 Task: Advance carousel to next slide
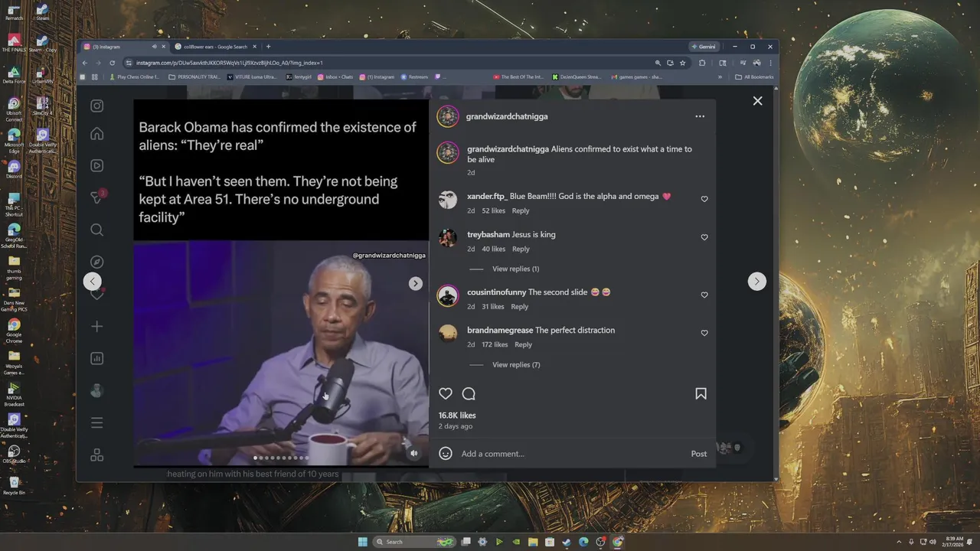point(415,283)
